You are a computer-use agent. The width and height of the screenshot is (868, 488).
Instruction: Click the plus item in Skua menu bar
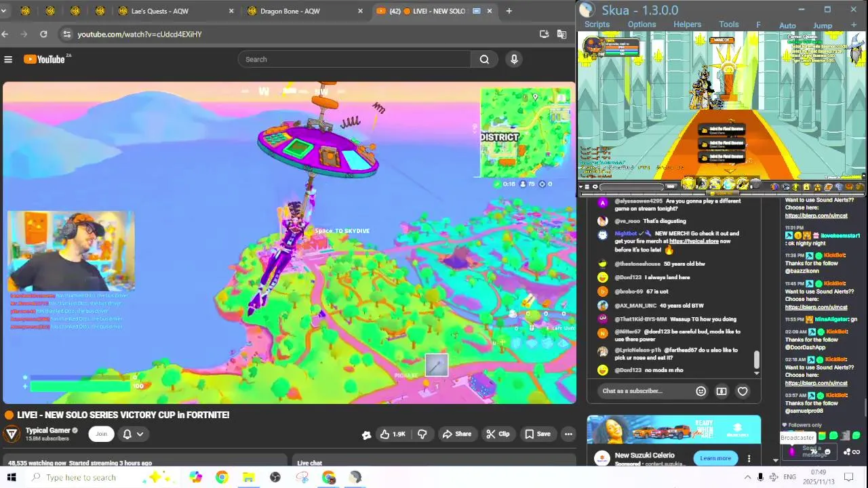click(x=854, y=25)
